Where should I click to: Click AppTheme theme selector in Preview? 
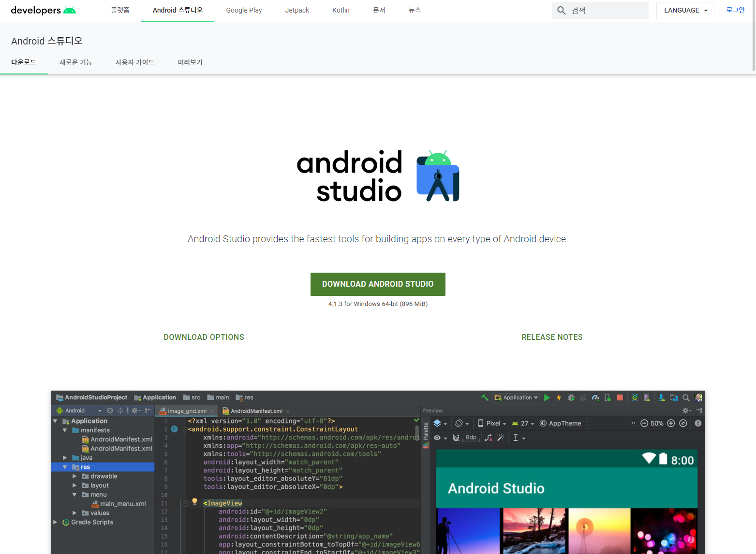(561, 423)
